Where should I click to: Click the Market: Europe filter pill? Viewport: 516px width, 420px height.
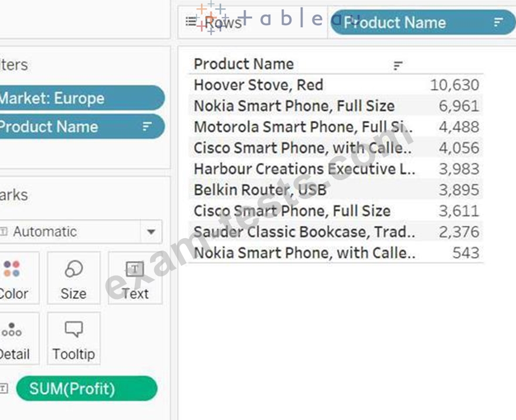76,98
